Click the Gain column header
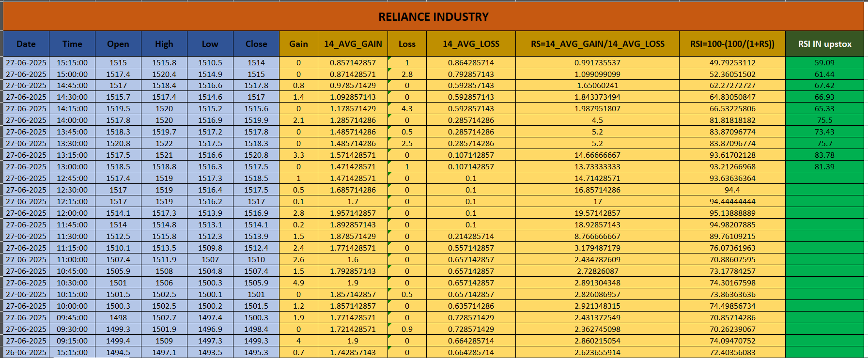Viewport: 868px width, 358px height. click(298, 44)
